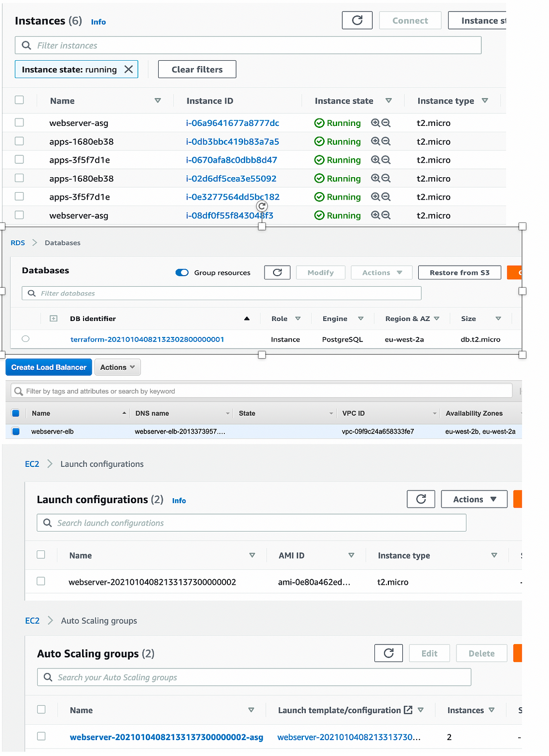
Task: Open the Instance state column filter dropdown
Action: coord(389,101)
